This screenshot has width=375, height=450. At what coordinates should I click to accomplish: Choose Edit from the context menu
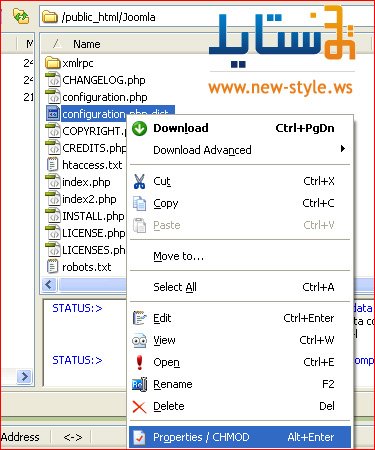point(240,318)
